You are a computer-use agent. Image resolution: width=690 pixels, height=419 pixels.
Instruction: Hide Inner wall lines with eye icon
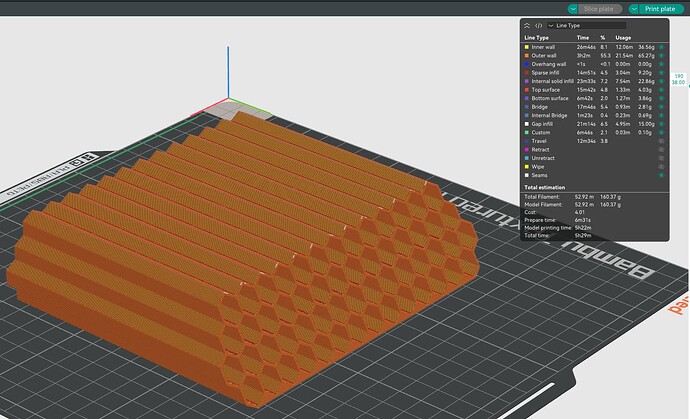pyautogui.click(x=661, y=47)
